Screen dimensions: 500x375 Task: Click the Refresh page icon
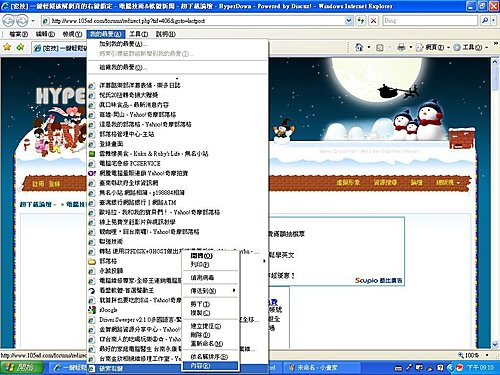tap(361, 21)
